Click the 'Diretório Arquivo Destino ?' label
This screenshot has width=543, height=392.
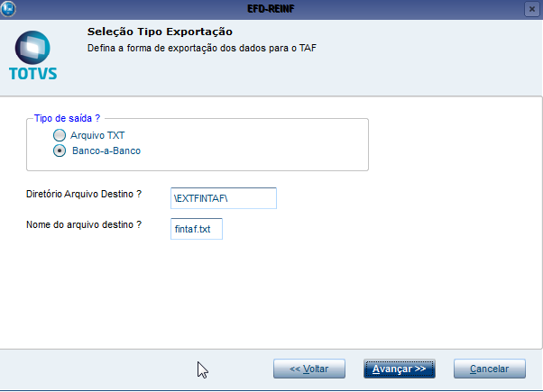[x=85, y=194]
